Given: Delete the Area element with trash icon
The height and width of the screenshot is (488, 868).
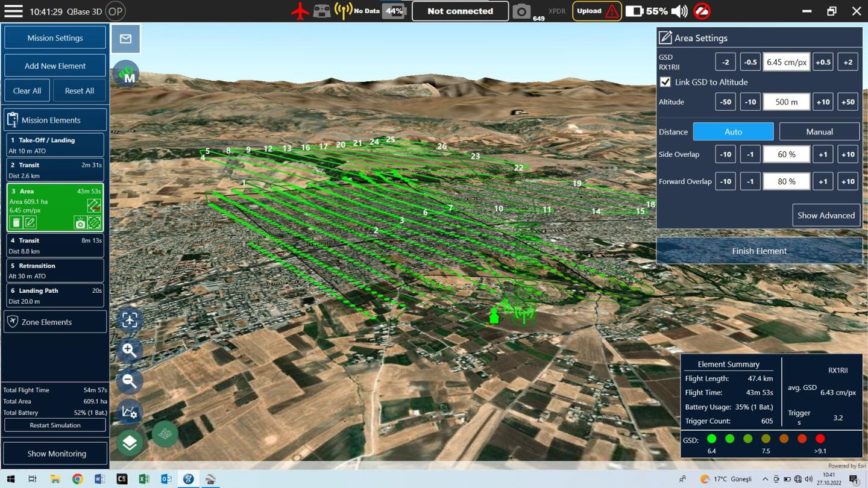Looking at the screenshot, I should [x=16, y=223].
